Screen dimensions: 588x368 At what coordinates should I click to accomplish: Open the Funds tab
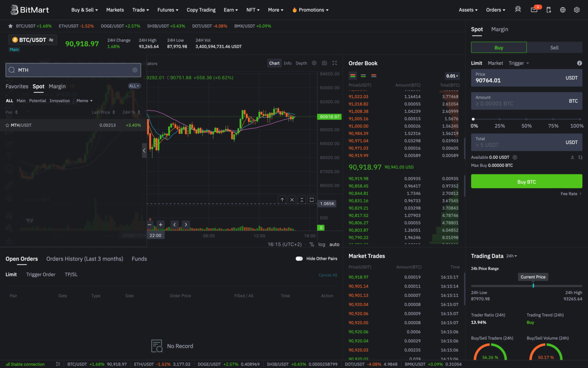click(139, 259)
